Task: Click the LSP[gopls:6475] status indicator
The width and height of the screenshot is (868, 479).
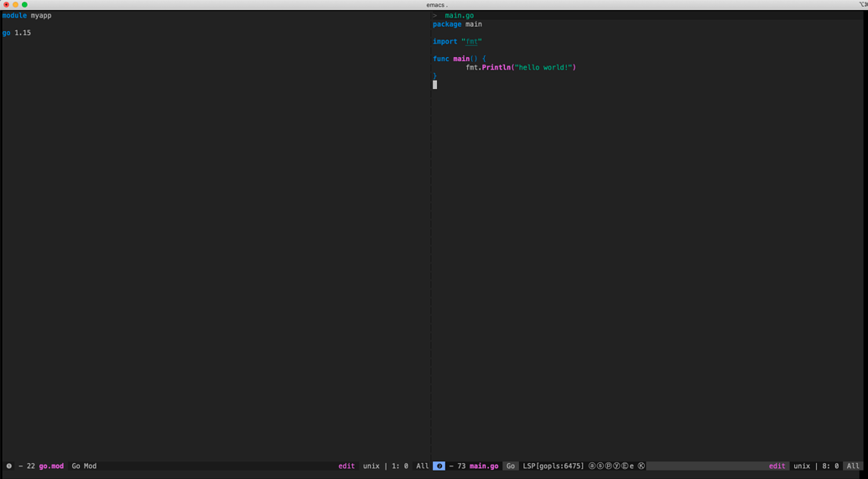Action: pos(554,466)
